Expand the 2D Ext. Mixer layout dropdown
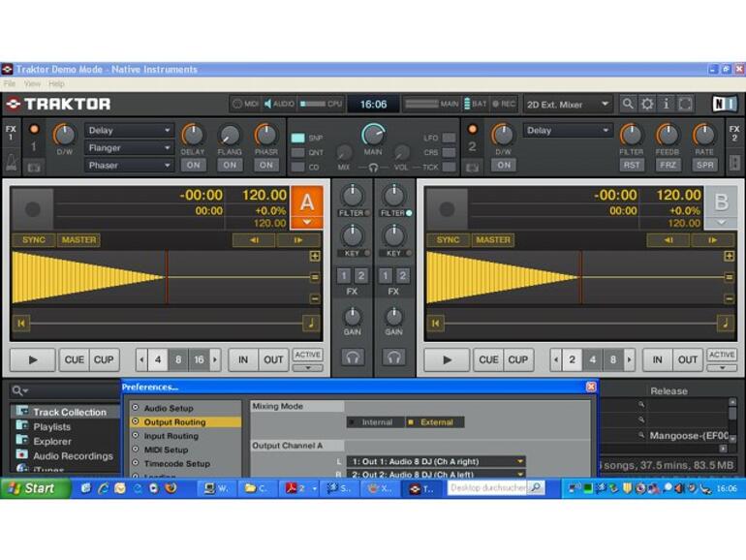746x560 pixels. pos(568,104)
